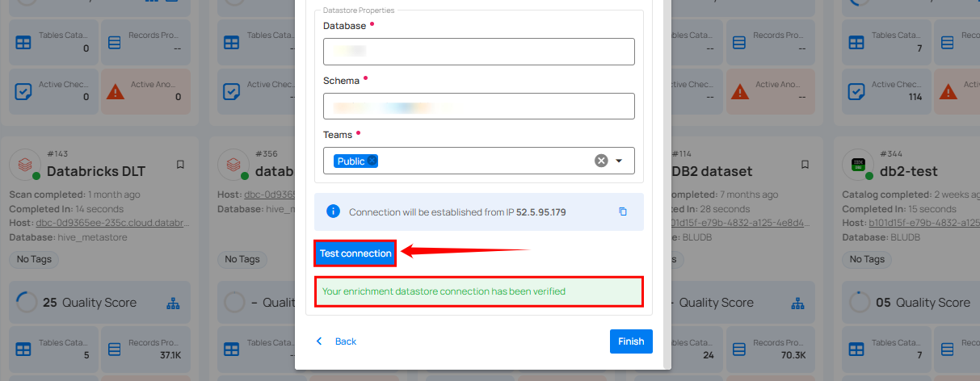Remove the Public team chip
The height and width of the screenshot is (381, 980).
[x=372, y=161]
